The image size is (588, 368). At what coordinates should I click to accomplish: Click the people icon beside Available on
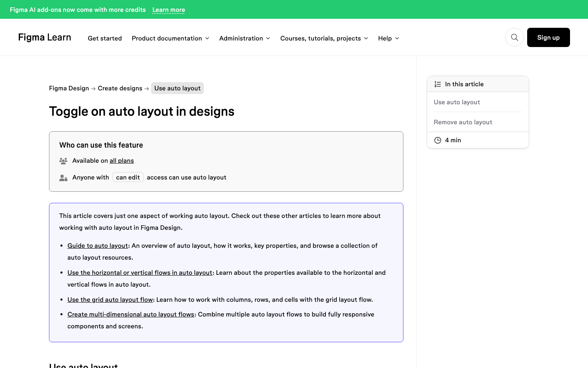click(x=63, y=161)
